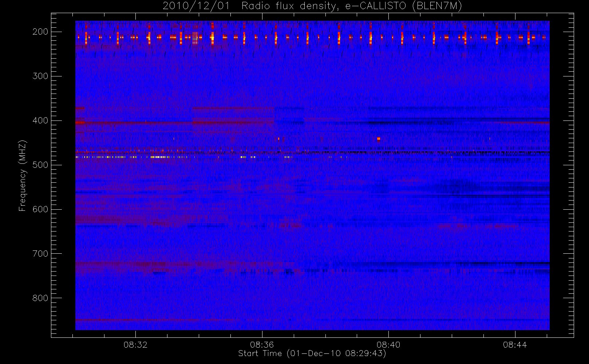Click the 500 frequency tick label
This screenshot has height=364, width=589.
(40, 165)
